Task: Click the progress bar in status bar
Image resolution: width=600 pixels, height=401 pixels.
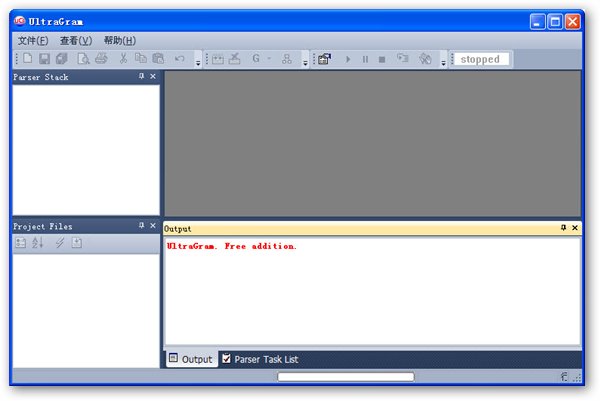Action: (346, 377)
